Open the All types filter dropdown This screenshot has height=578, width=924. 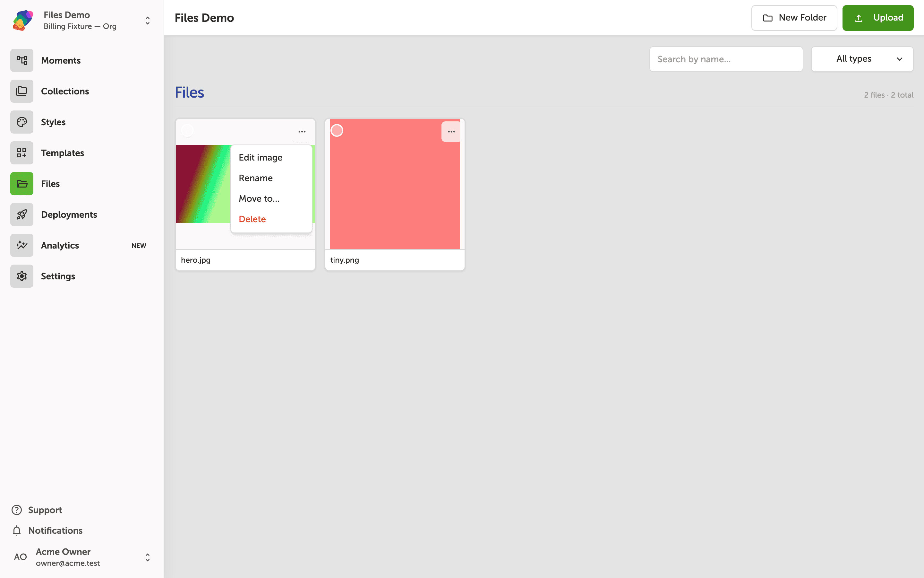tap(862, 59)
